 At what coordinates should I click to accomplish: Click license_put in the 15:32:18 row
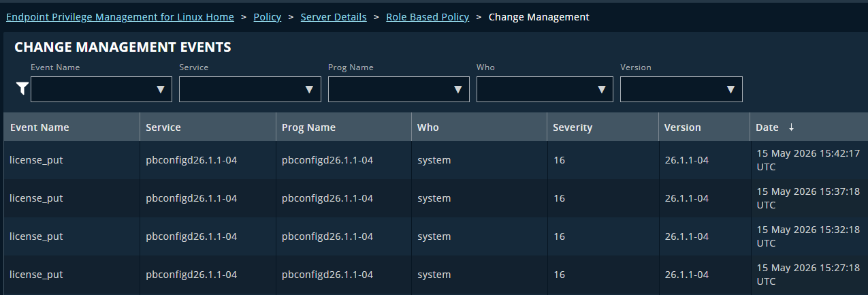point(36,236)
